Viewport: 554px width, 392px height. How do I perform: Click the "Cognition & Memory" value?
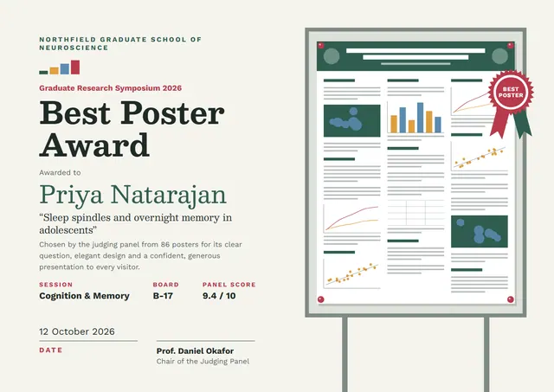[x=85, y=296]
